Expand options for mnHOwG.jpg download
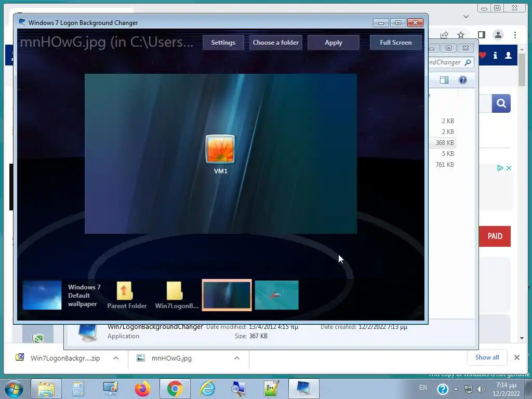This screenshot has height=399, width=532. 237,358
